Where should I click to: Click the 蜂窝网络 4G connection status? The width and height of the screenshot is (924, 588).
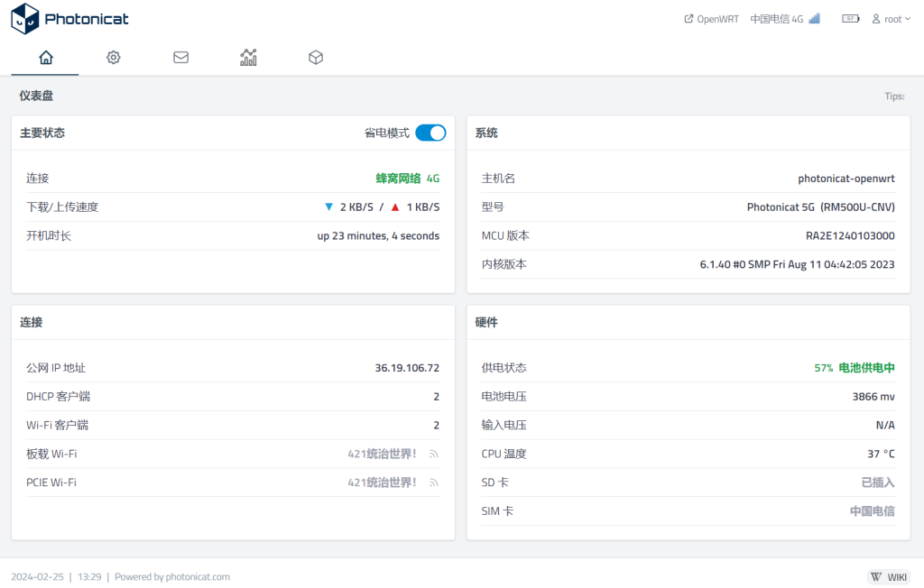pyautogui.click(x=407, y=179)
